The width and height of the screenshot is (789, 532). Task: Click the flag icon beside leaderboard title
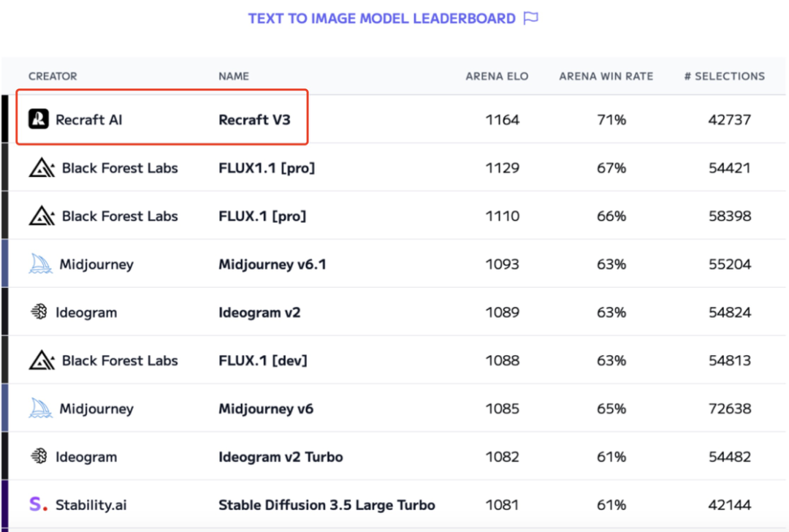pos(531,18)
